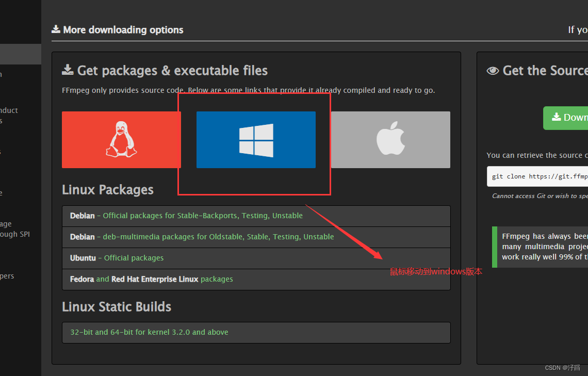Screen dimensions: 588x376
Task: Select the highlighted sidebar menu item
Action: pos(21,54)
